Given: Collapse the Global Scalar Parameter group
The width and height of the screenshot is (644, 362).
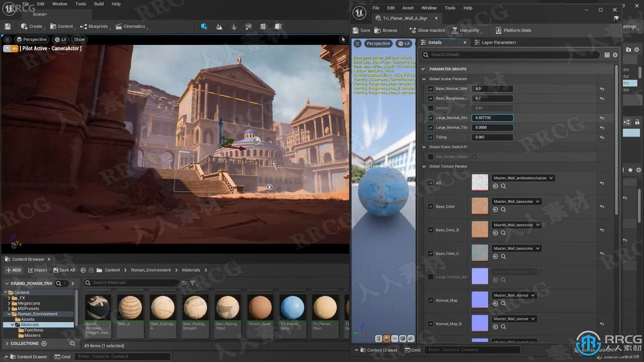Looking at the screenshot, I should (x=424, y=79).
